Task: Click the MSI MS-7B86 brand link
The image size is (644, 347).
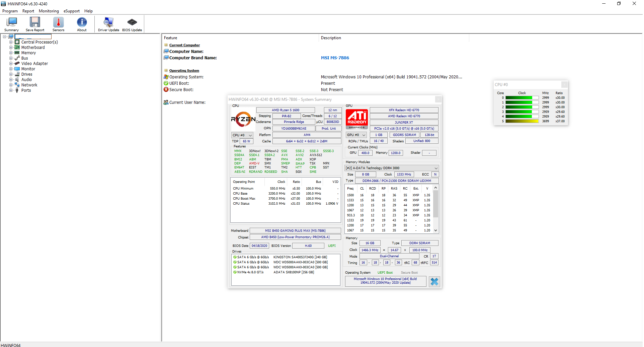Action: click(x=335, y=58)
